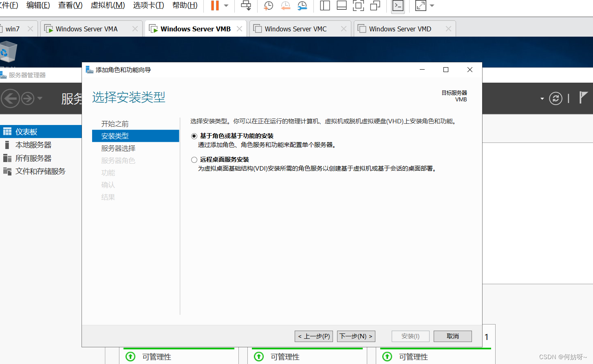Go to the 服务器选择 wizard step

tap(118, 148)
